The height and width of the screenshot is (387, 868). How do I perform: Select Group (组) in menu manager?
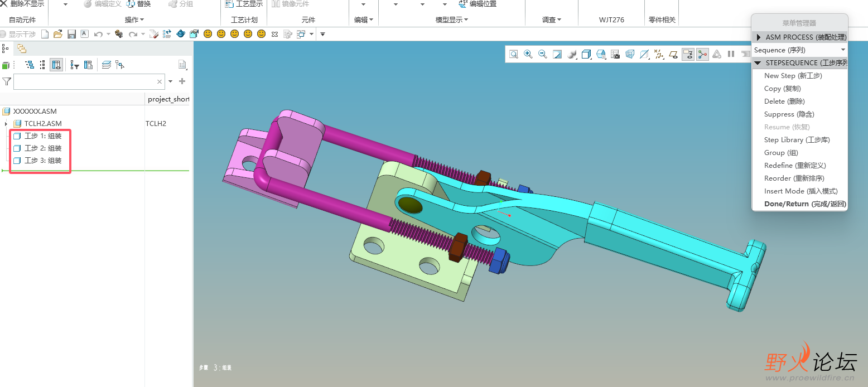[781, 153]
